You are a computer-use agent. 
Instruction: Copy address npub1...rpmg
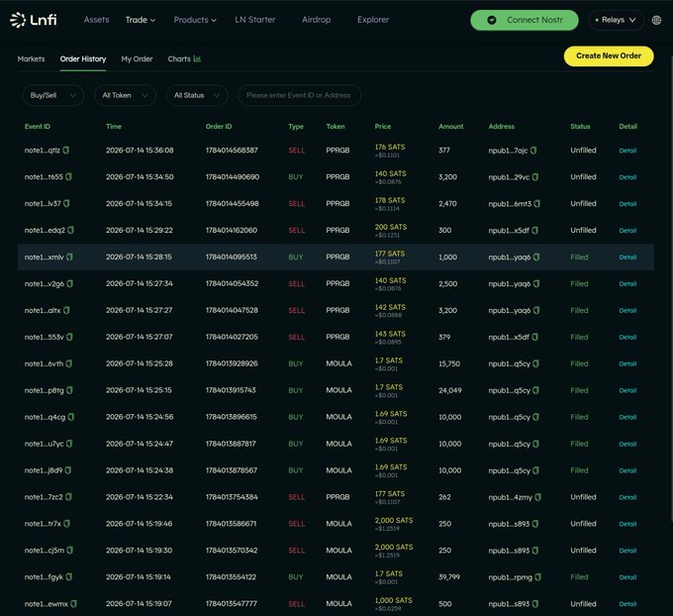[537, 577]
